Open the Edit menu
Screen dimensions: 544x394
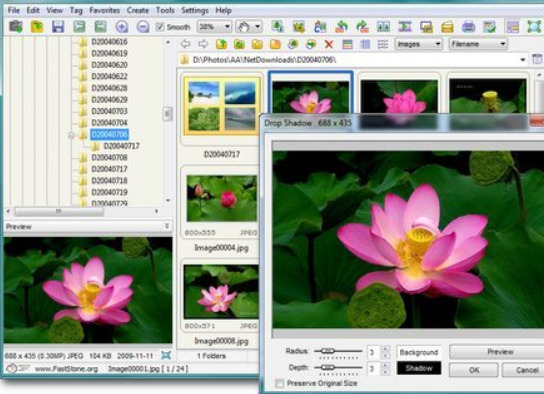click(33, 10)
